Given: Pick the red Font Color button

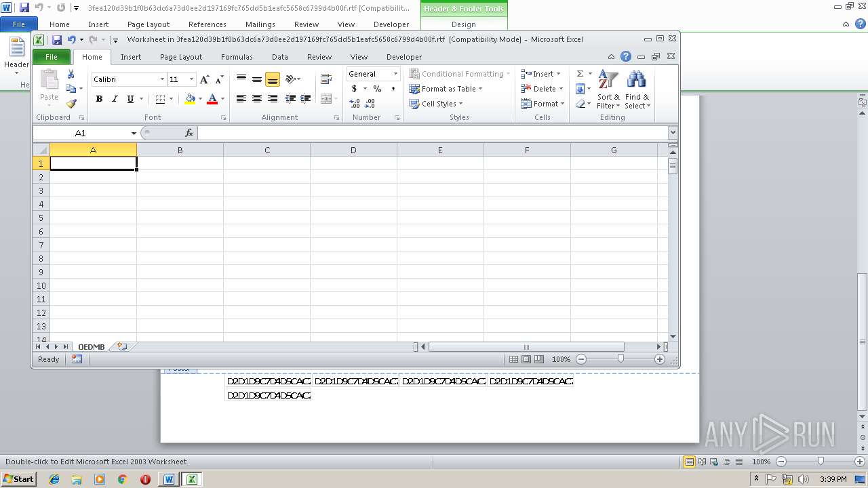Looking at the screenshot, I should point(212,99).
